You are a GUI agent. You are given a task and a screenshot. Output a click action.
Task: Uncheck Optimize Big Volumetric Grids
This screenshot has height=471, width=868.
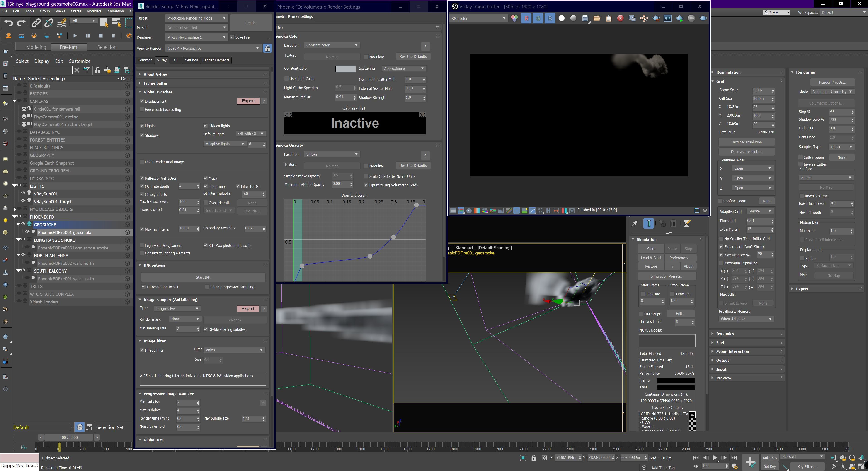tap(366, 185)
